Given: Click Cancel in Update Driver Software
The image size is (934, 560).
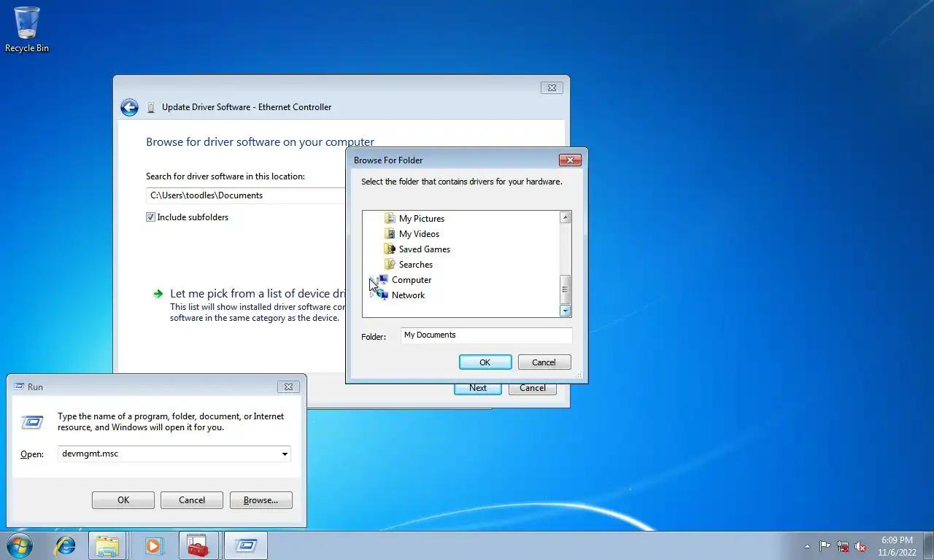Looking at the screenshot, I should 533,388.
